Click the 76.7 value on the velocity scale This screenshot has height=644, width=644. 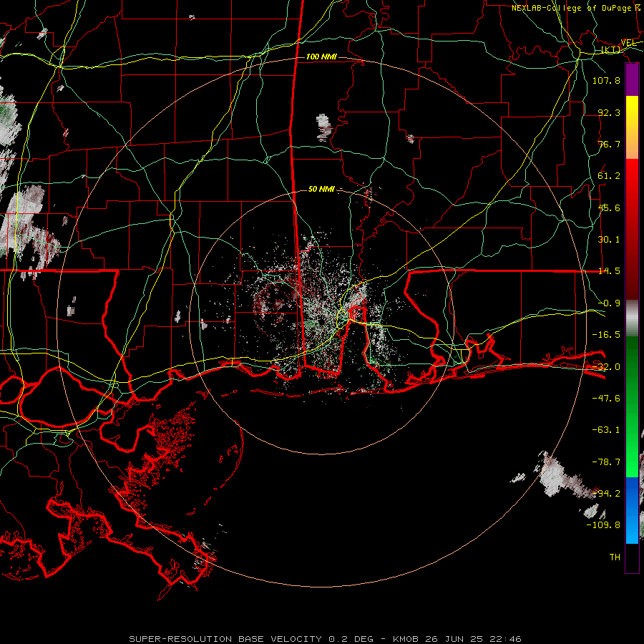[x=609, y=144]
